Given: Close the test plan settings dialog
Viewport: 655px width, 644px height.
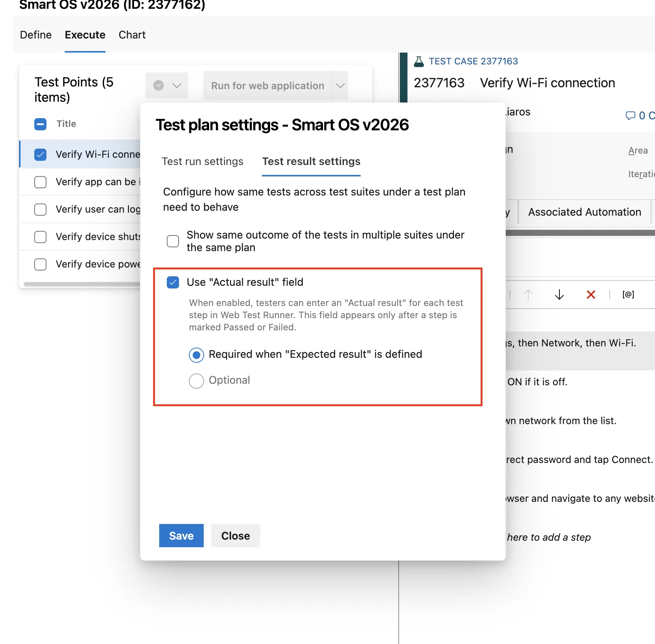Looking at the screenshot, I should coord(235,536).
